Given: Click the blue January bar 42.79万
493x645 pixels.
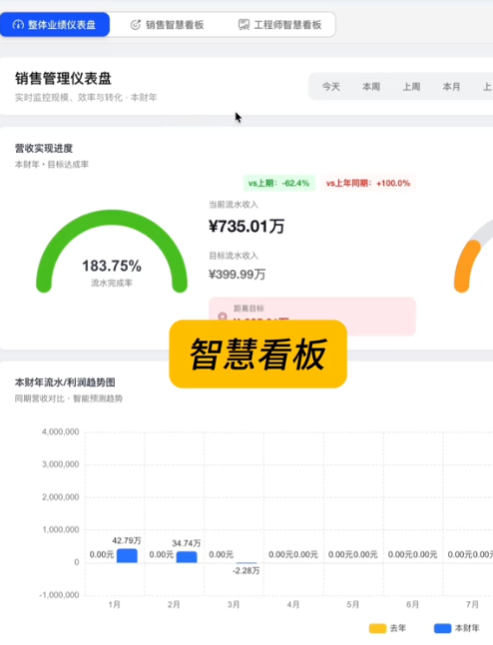Looking at the screenshot, I should click(127, 555).
